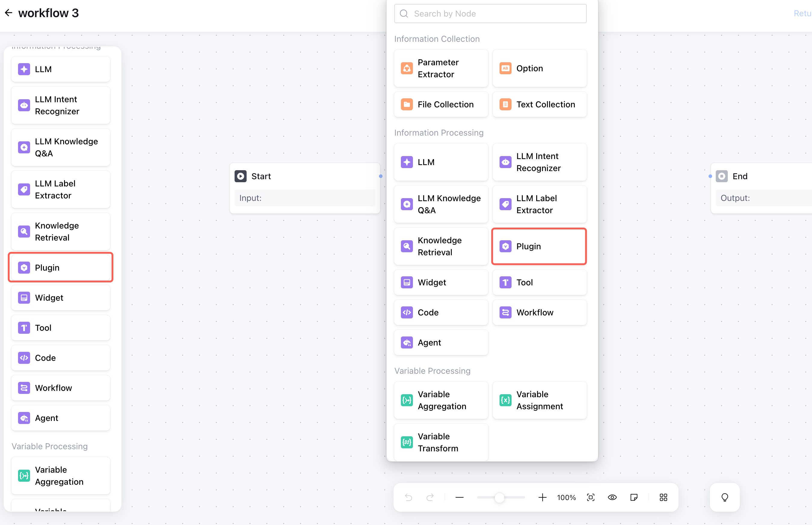This screenshot has width=812, height=525.
Task: Click the zoom out minus button
Action: click(x=459, y=497)
